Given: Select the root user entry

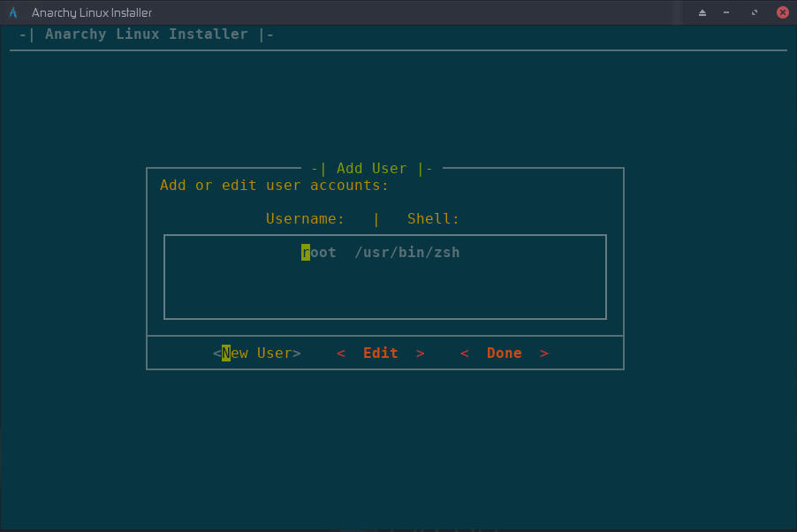Looking at the screenshot, I should coord(318,252).
